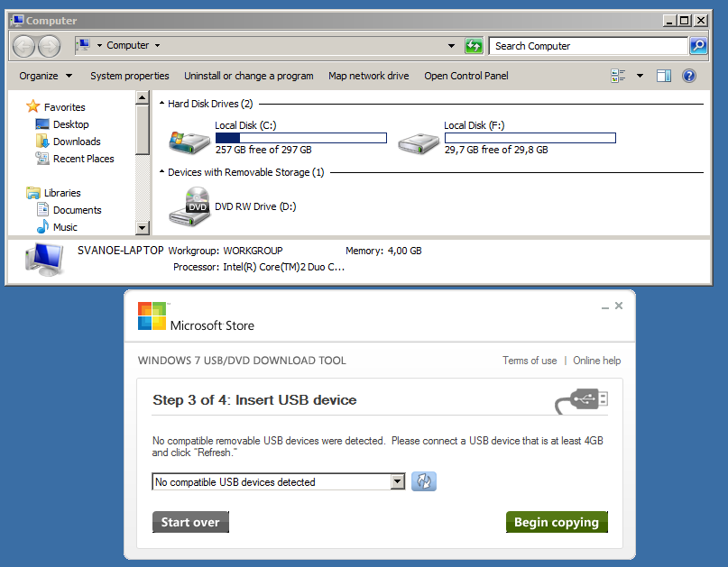This screenshot has height=567, width=728.
Task: Click the 'SVANOE-LAPTOP' computer name text
Action: [x=120, y=251]
